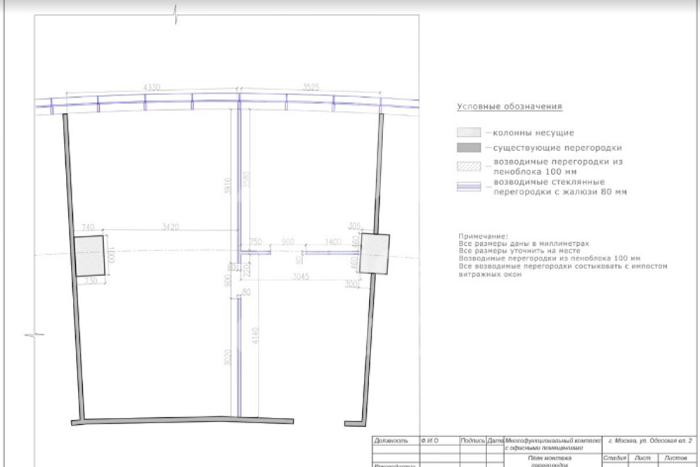Click the 4330 dimension at the top
700x467 pixels.
click(152, 88)
